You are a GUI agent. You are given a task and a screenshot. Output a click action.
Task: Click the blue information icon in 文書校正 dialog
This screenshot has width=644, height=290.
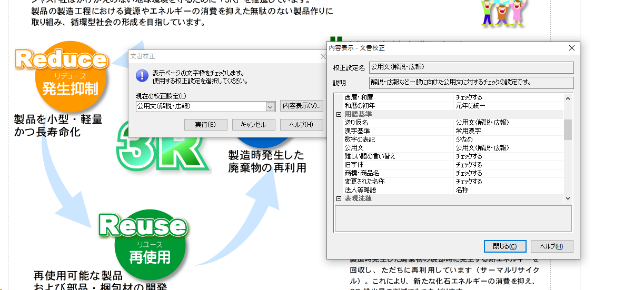(142, 76)
